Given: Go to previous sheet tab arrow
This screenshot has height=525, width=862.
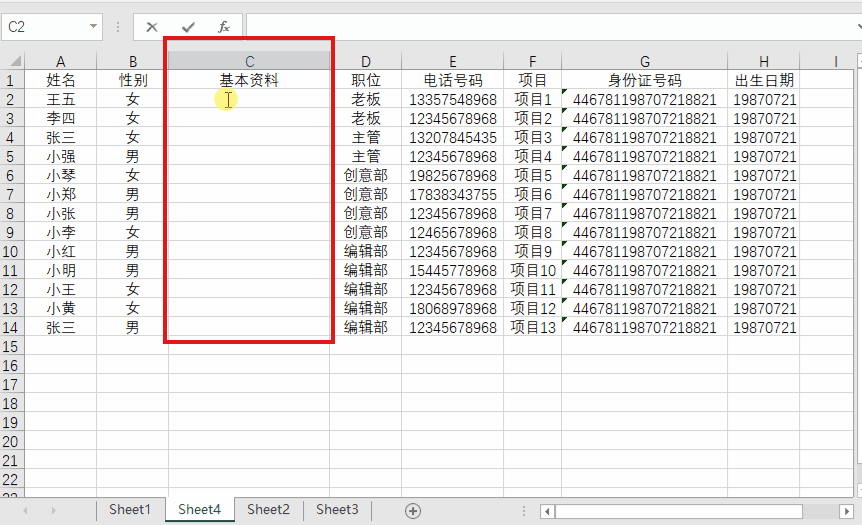Looking at the screenshot, I should click(25, 511).
